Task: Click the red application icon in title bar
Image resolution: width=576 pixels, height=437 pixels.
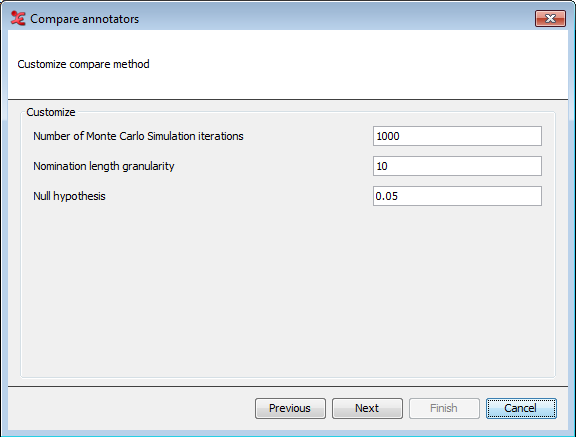Action: (x=18, y=18)
